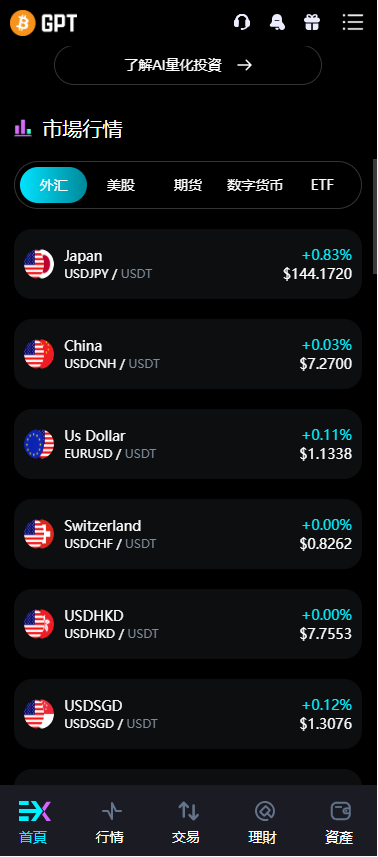The width and height of the screenshot is (378, 857).
Task: Click 了解AI量化投資 button
Action: [x=188, y=65]
